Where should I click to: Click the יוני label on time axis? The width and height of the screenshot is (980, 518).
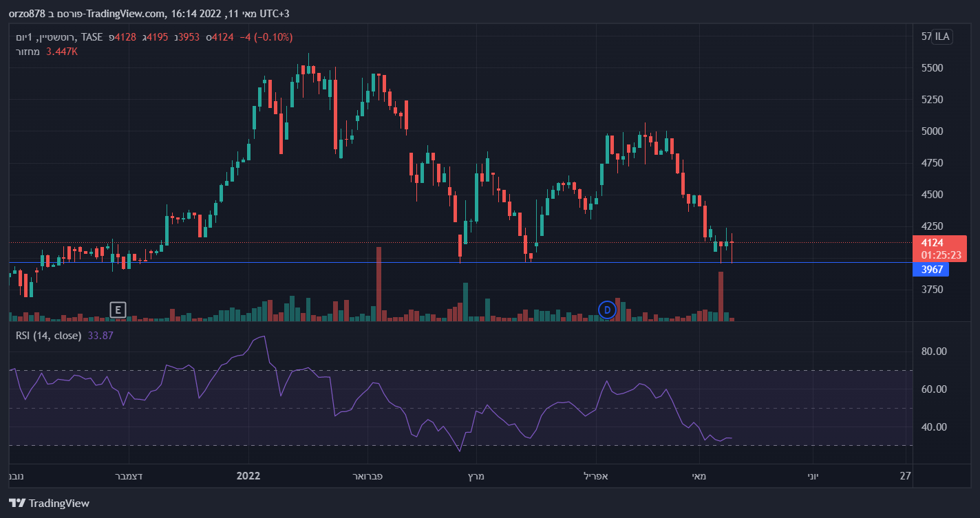tap(813, 476)
